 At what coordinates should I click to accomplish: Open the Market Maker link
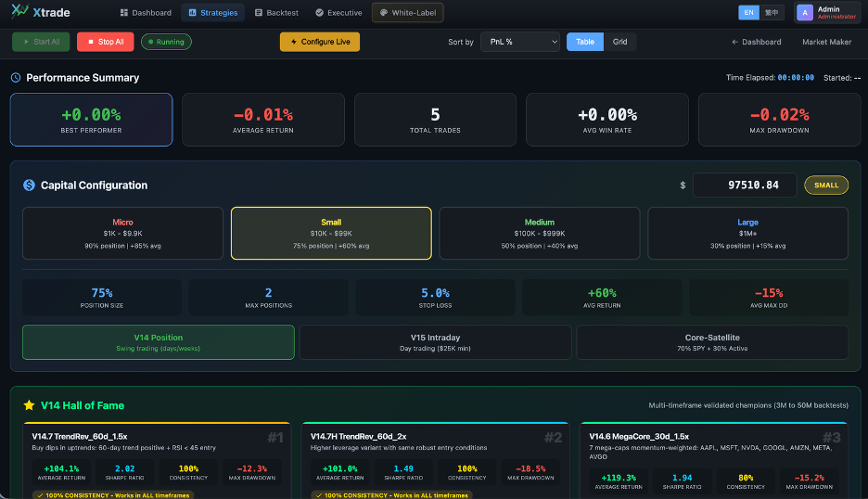[826, 42]
